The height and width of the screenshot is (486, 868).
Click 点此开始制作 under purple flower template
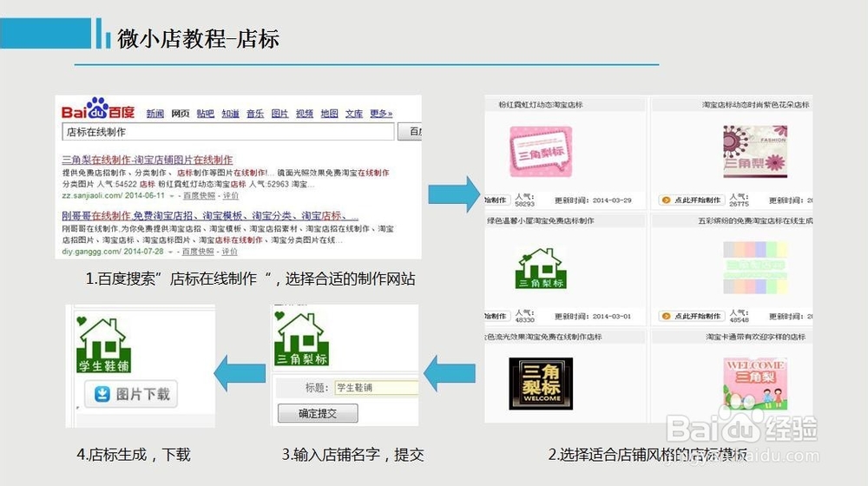692,200
